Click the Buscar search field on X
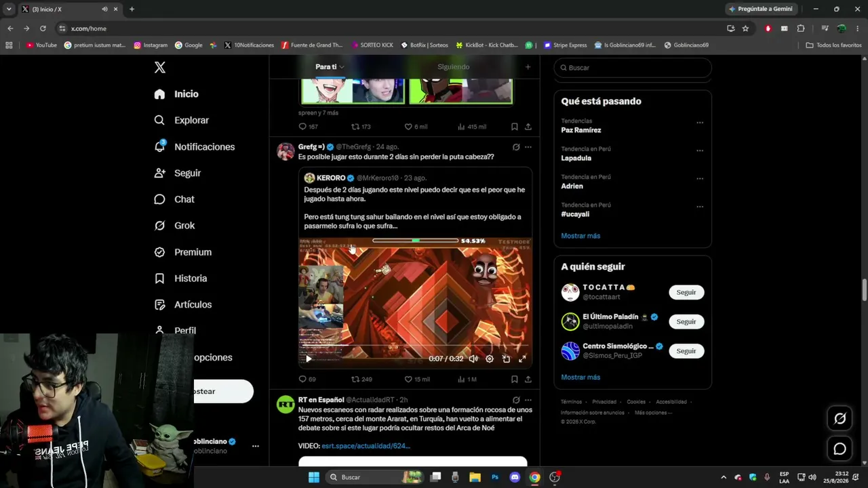Image resolution: width=868 pixels, height=488 pixels. tap(633, 68)
